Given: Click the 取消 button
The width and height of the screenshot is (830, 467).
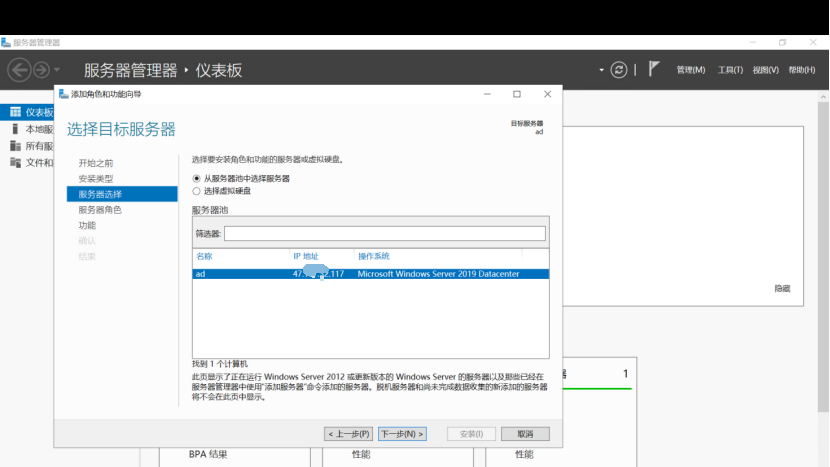Looking at the screenshot, I should pos(525,434).
